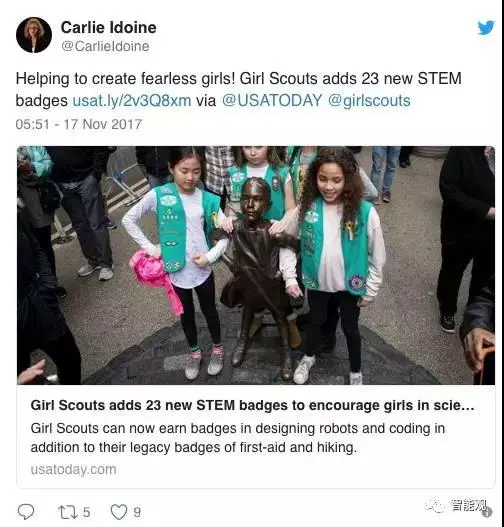504x527 pixels.
Task: Open the article headline about STEM badges
Action: tap(252, 405)
